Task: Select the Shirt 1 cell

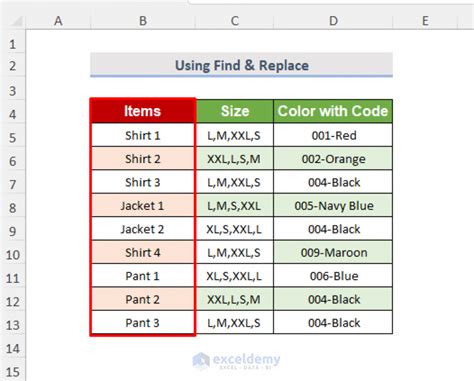Action: point(143,135)
